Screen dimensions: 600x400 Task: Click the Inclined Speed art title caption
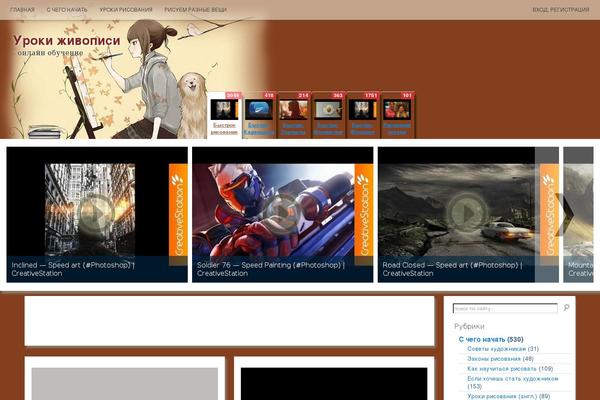(x=73, y=269)
